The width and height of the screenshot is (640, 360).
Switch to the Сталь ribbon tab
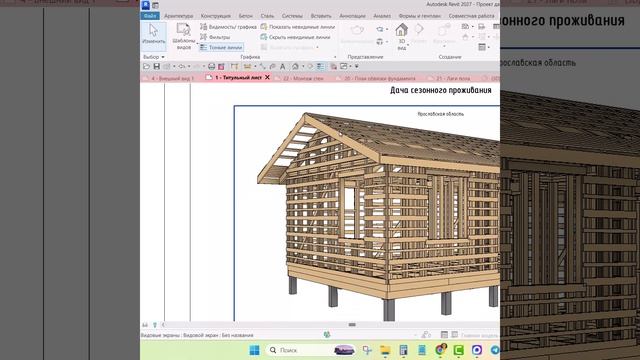[x=267, y=16]
